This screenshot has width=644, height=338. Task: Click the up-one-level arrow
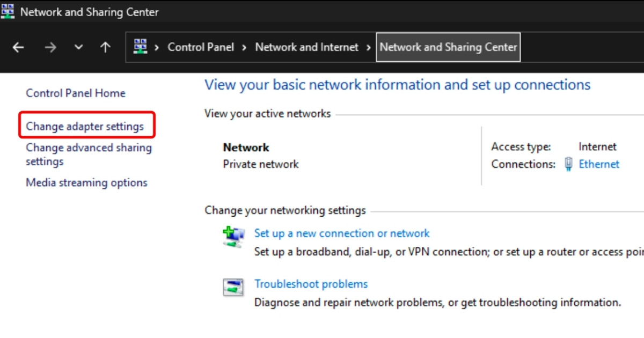click(x=105, y=47)
